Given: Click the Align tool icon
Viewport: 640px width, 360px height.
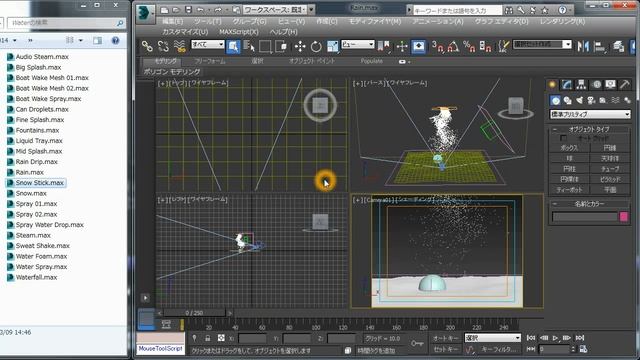Looking at the screenshot, I should tap(599, 46).
